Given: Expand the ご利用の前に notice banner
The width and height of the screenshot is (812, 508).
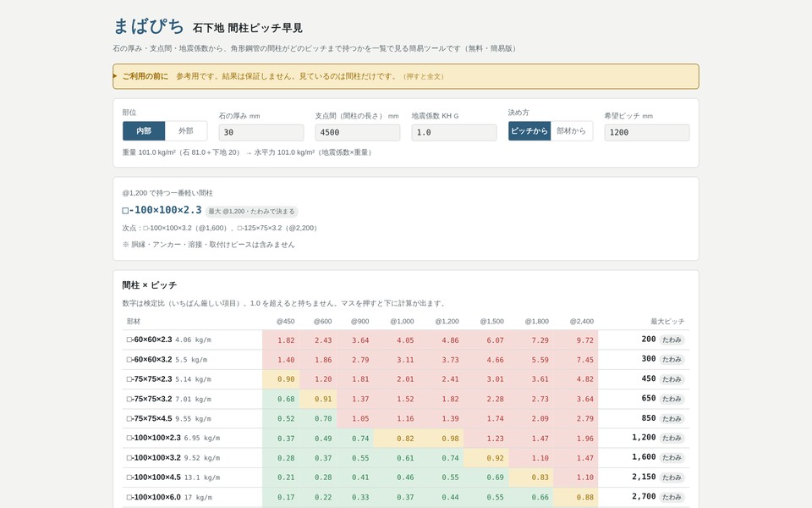Looking at the screenshot, I should coord(405,76).
